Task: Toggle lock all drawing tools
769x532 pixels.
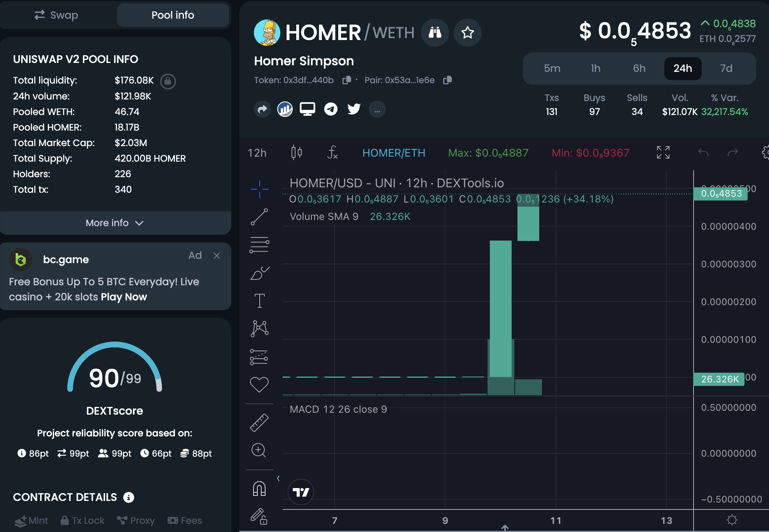Action: (259, 516)
